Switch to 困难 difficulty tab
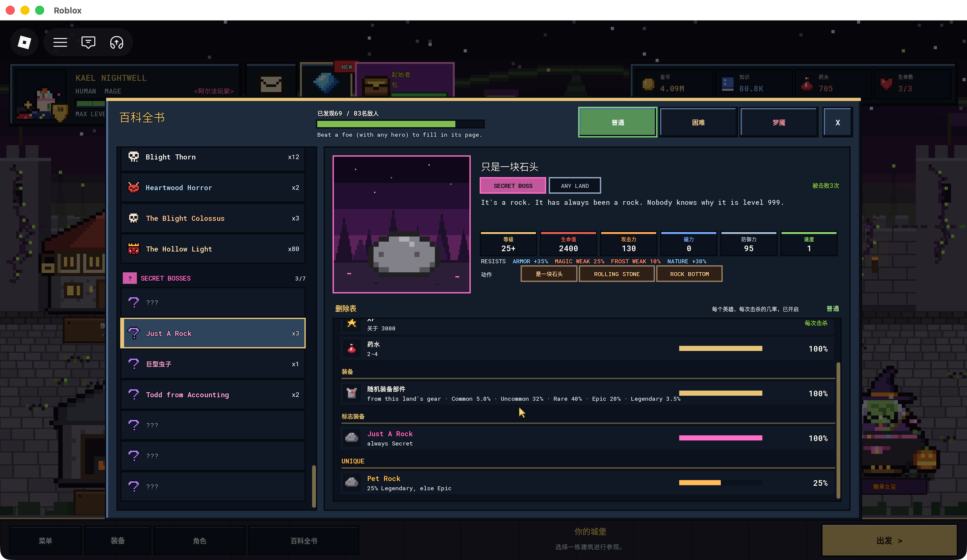This screenshot has width=967, height=560. [x=698, y=122]
